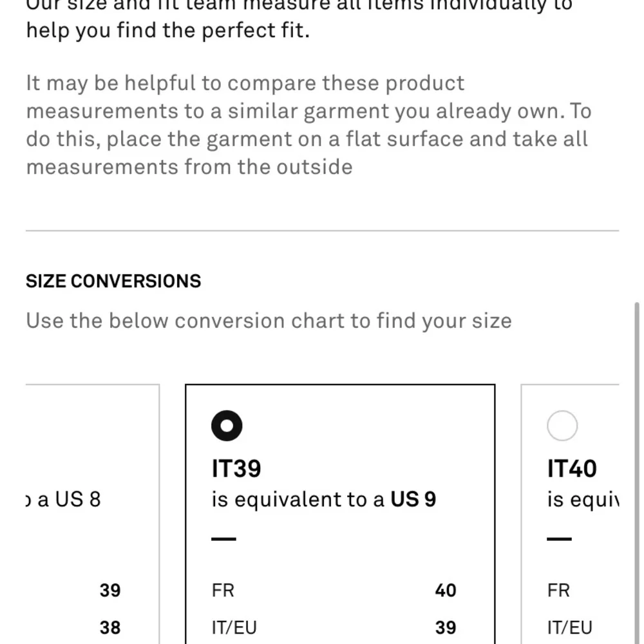This screenshot has height=644, width=644.
Task: Click the SIZE CONVERSIONS heading
Action: coord(113,281)
